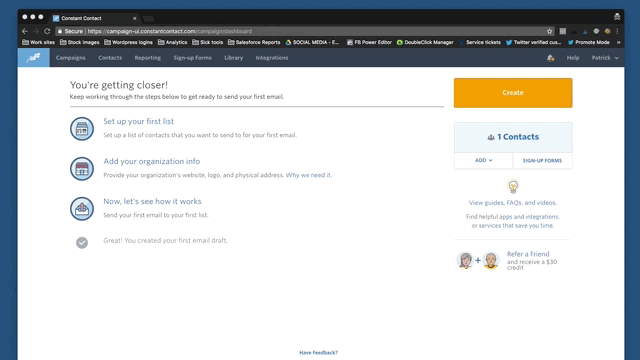The image size is (640, 360).
Task: Open View guides, FAQs, and videos
Action: click(513, 202)
